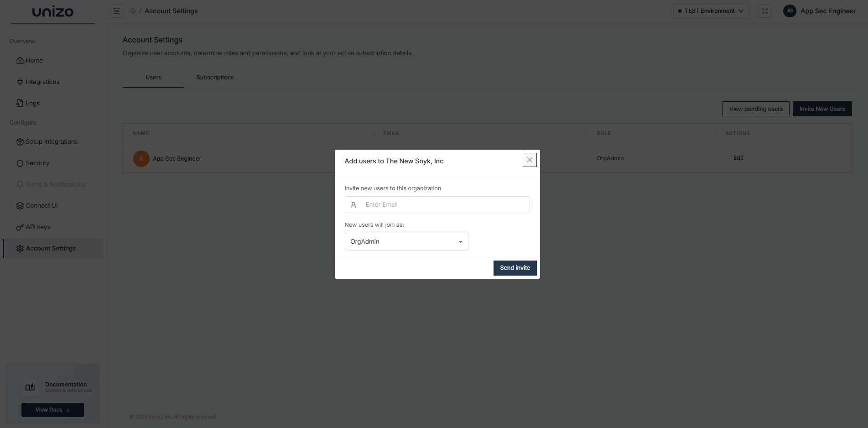Enter fullscreen with the expand icon
Screen dimensions: 868x428
tap(765, 11)
